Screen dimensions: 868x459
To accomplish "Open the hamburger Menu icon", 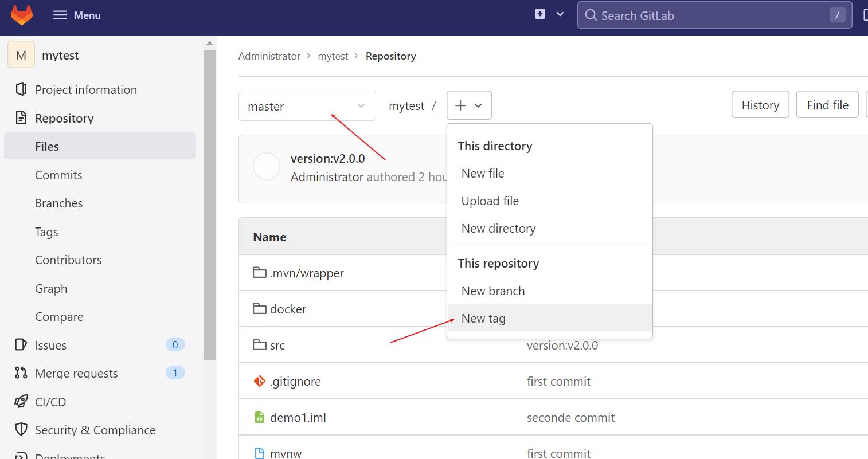I will [60, 15].
